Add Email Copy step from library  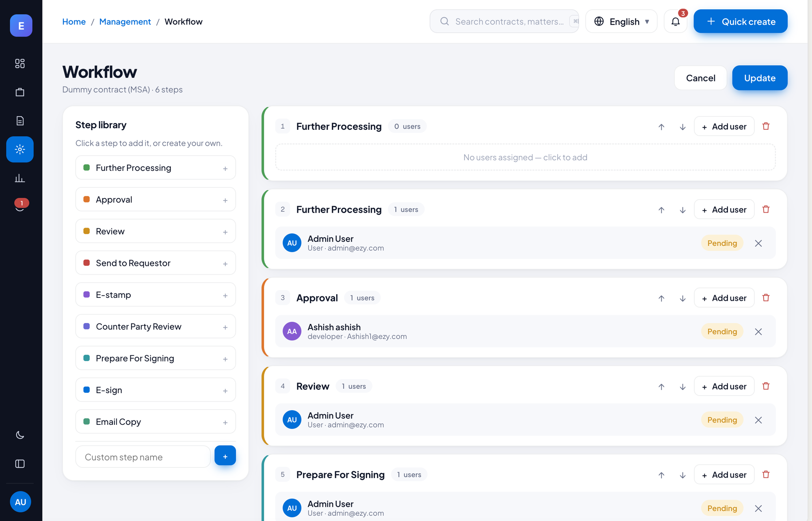click(155, 422)
